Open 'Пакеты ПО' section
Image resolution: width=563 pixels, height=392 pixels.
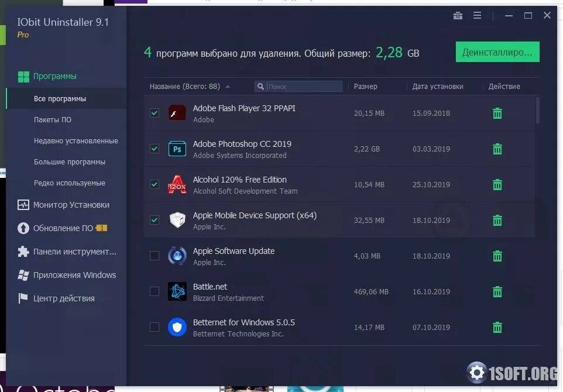[53, 119]
